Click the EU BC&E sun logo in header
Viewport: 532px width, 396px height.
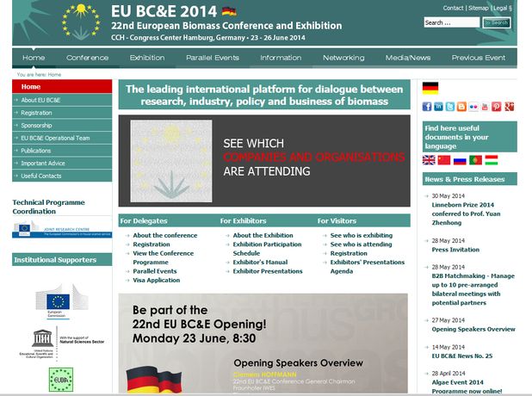[x=81, y=22]
